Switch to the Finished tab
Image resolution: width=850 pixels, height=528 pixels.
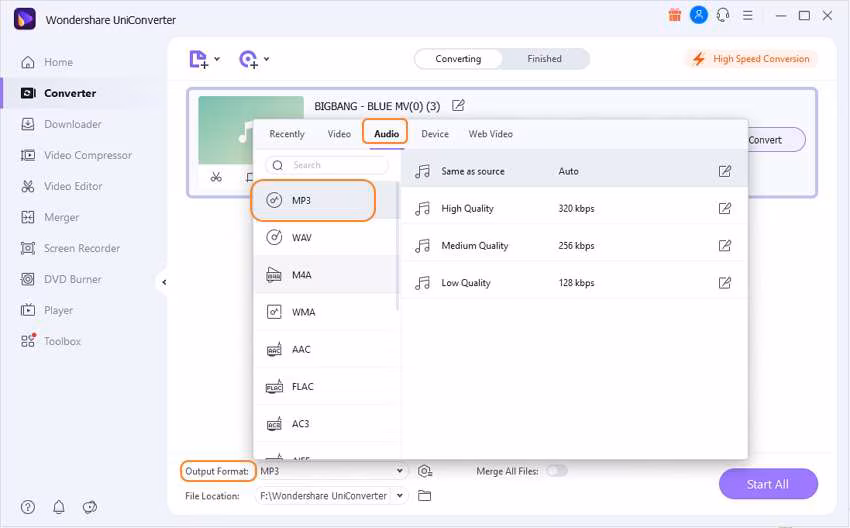coord(544,59)
